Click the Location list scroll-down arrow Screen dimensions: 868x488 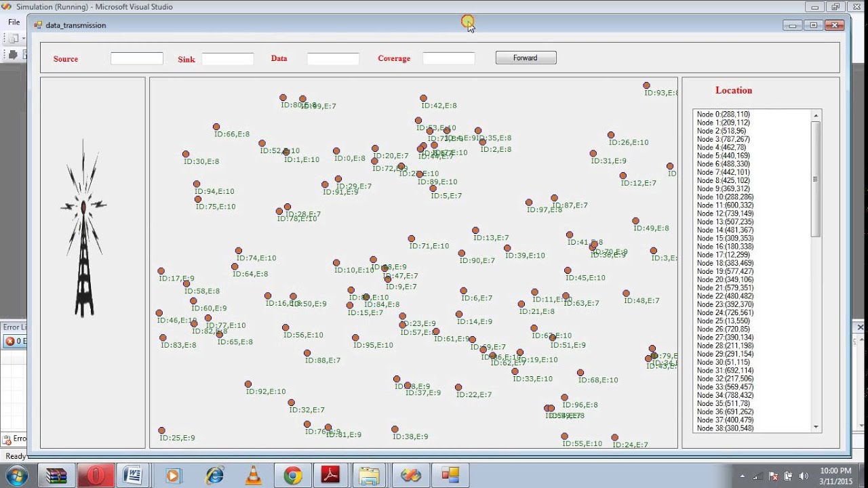(x=816, y=427)
